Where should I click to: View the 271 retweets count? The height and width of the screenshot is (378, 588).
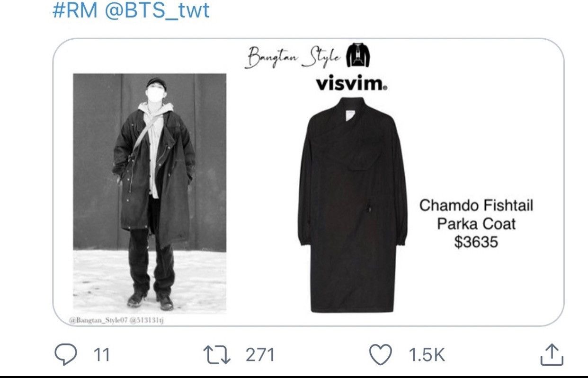coord(260,355)
